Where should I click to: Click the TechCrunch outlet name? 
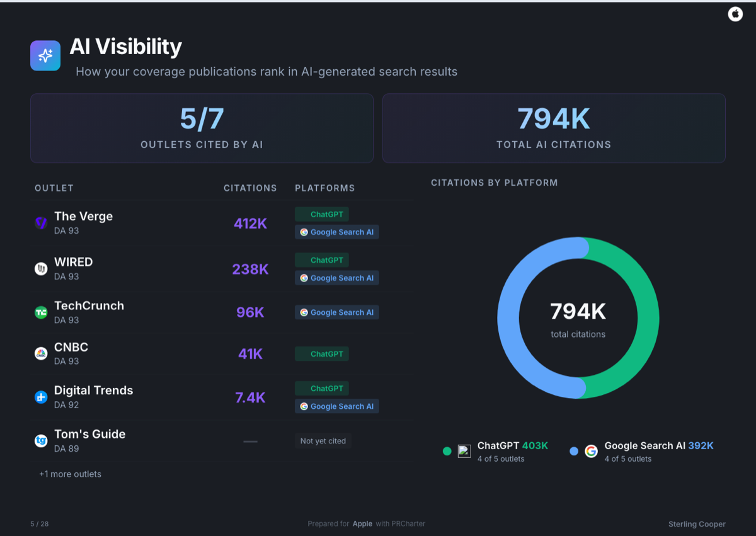(x=89, y=305)
